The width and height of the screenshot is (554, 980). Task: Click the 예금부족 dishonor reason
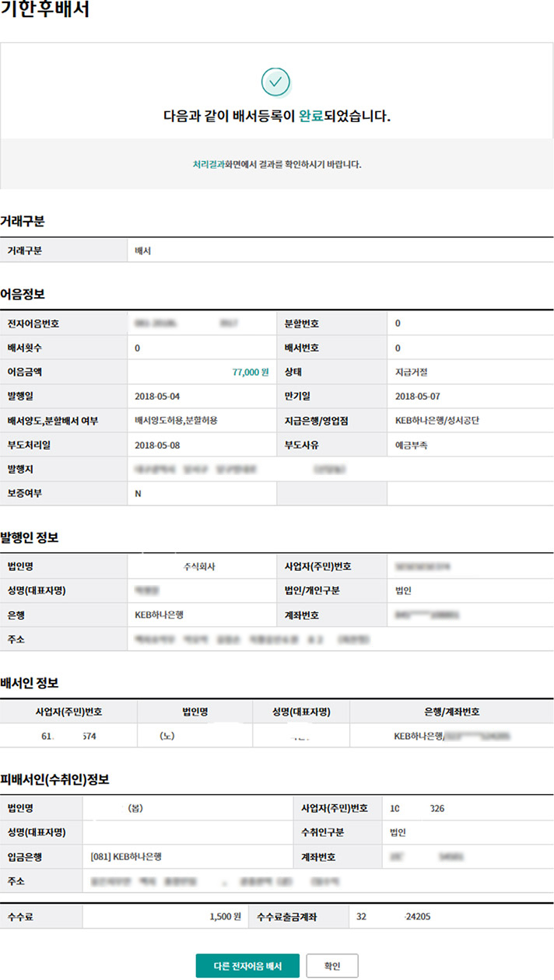pos(412,446)
